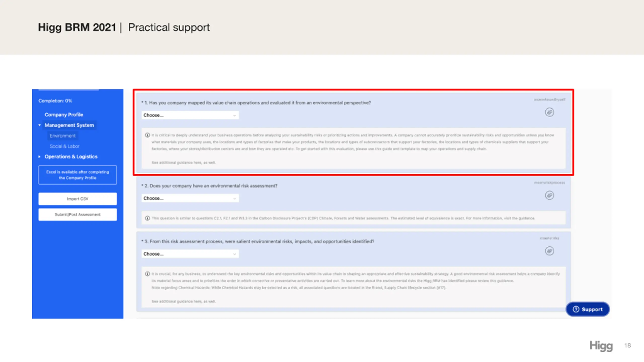Click the Completion progress bar
Screen dimensions: 644x362
[x=68, y=89]
